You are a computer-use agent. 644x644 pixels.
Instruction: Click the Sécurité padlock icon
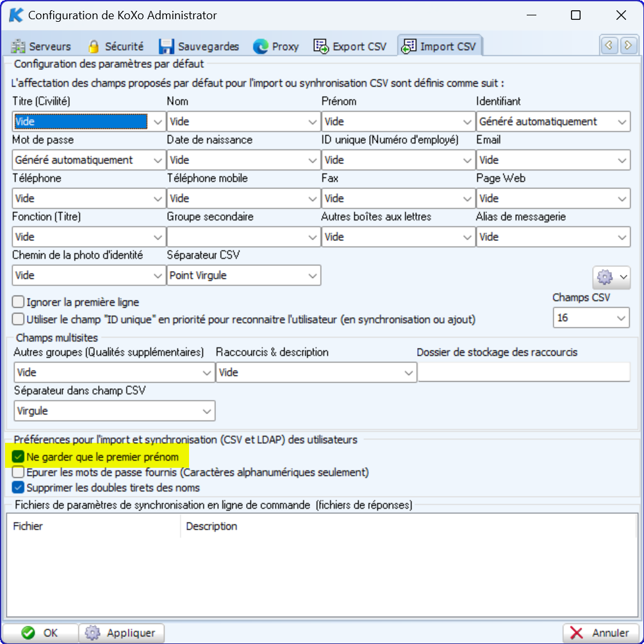pyautogui.click(x=94, y=47)
